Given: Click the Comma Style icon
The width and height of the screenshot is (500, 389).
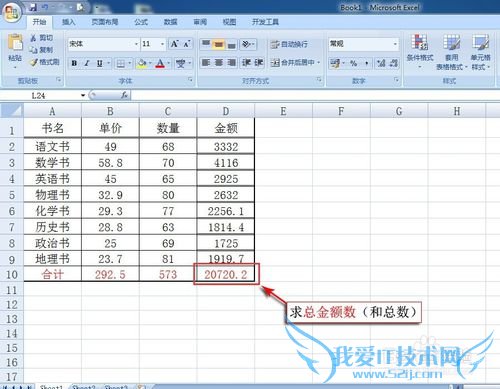Looking at the screenshot, I should pos(366,63).
